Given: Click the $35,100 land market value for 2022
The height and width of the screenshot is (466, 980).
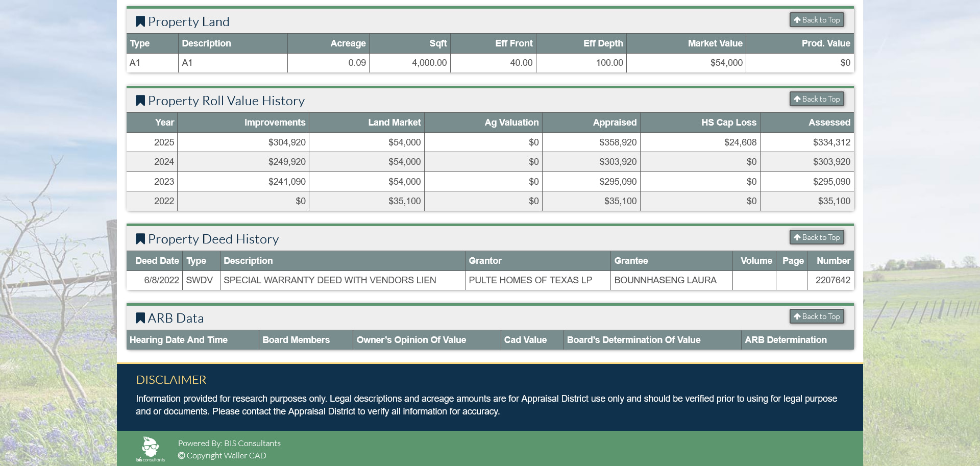Looking at the screenshot, I should pyautogui.click(x=404, y=201).
